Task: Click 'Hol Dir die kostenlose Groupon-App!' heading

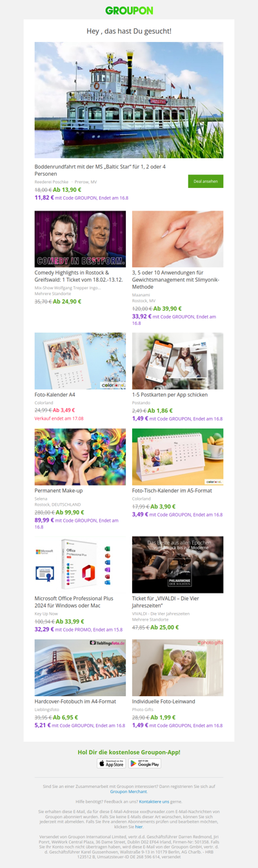Action: click(129, 752)
